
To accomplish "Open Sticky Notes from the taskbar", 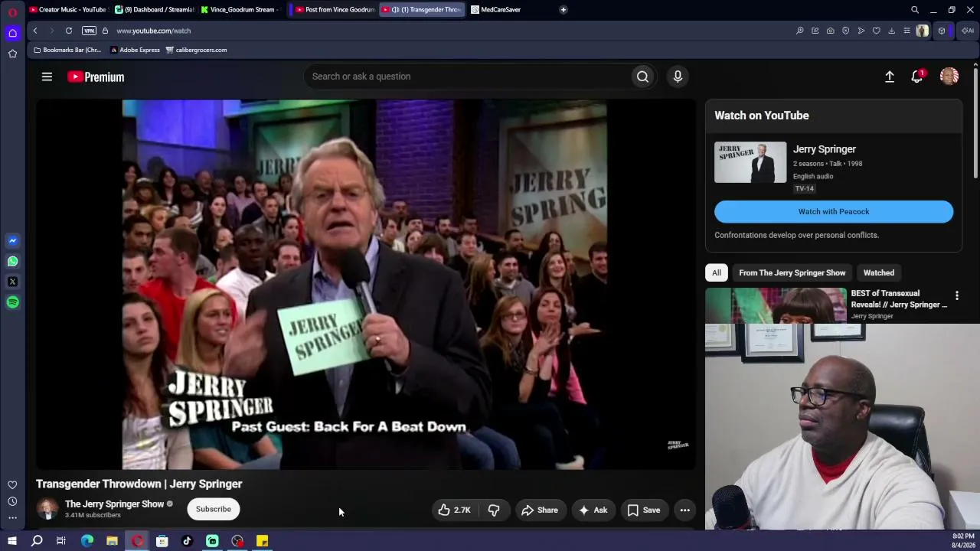I will coord(262,541).
